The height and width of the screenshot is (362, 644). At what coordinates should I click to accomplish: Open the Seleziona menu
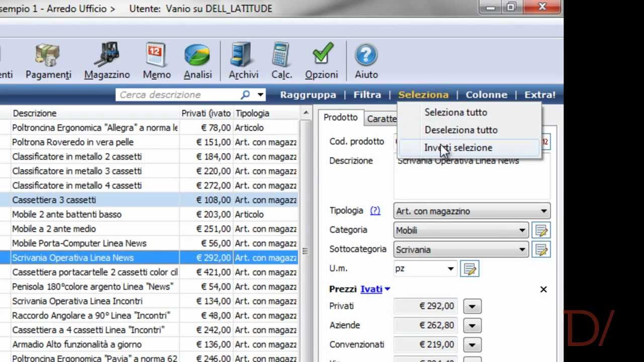(423, 95)
